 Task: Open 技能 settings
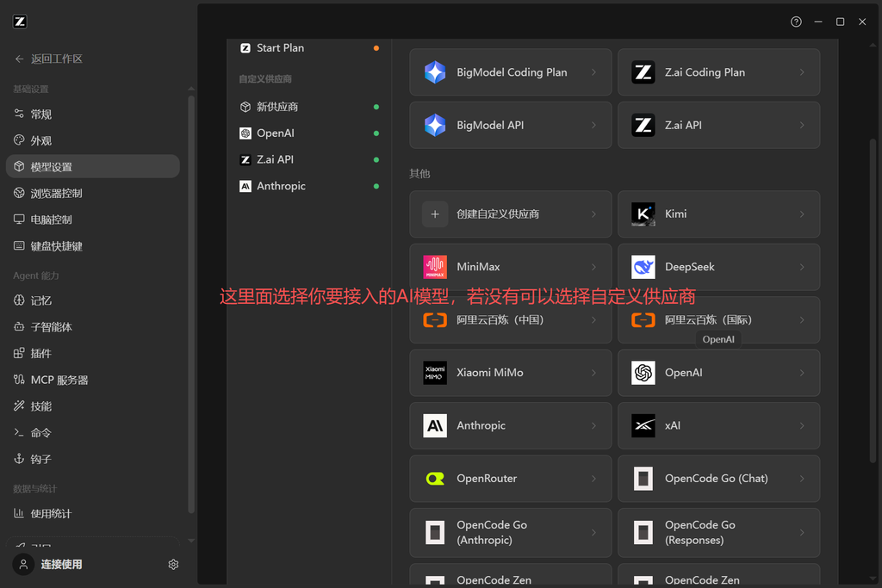pos(93,406)
